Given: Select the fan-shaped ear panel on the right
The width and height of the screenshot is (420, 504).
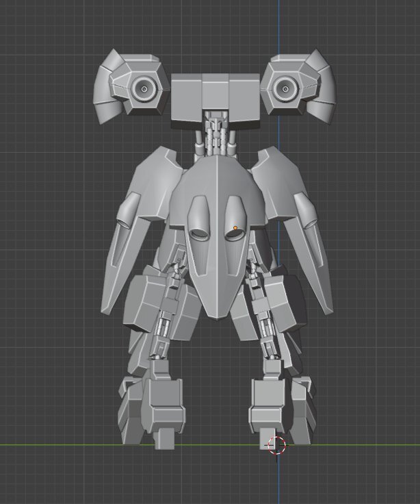Looking at the screenshot, I should point(321,87).
